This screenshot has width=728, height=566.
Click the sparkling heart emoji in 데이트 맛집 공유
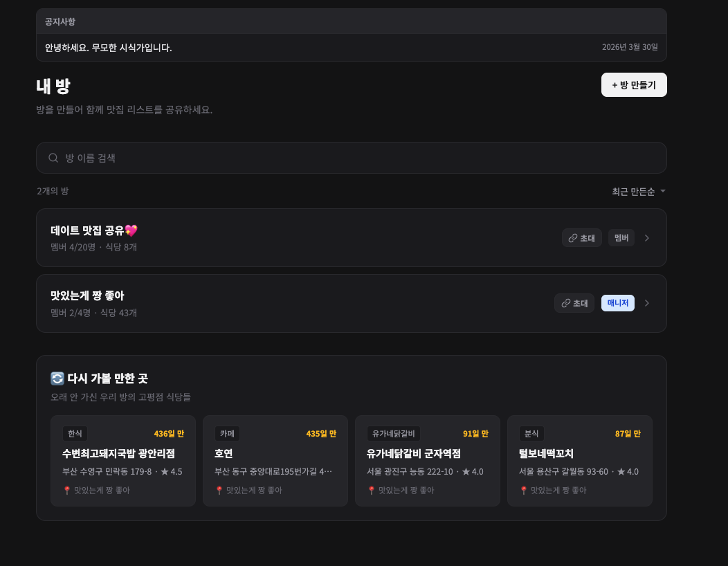coord(131,230)
